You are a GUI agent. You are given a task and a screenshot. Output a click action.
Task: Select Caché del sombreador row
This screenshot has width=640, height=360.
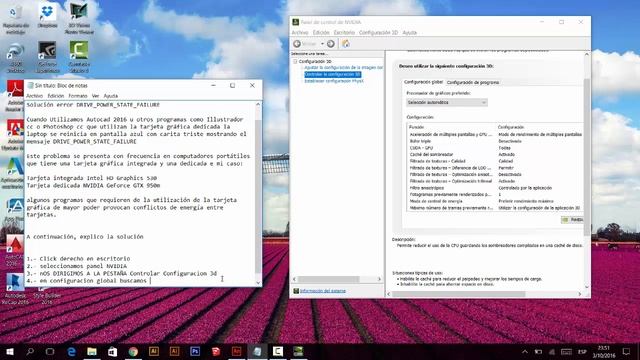coord(496,154)
